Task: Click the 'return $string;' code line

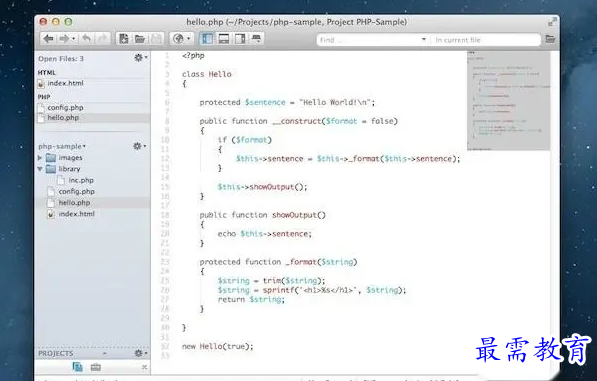Action: (251, 300)
